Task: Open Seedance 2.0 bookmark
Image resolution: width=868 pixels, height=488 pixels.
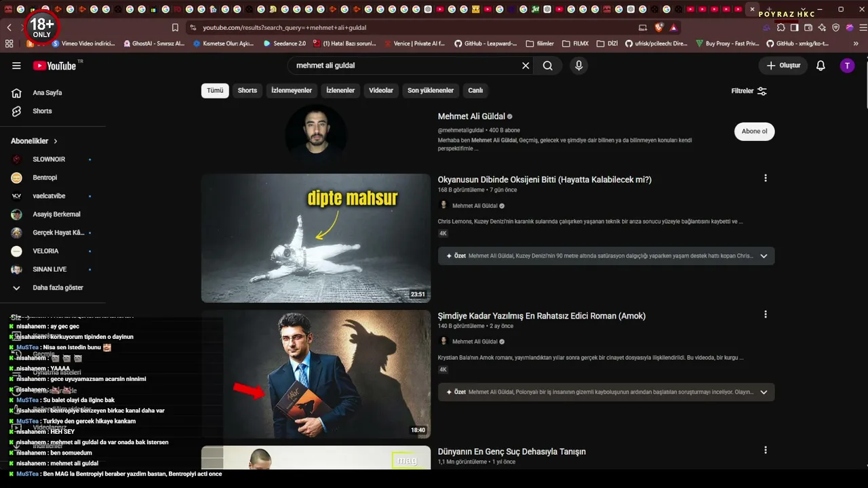Action: (x=284, y=43)
